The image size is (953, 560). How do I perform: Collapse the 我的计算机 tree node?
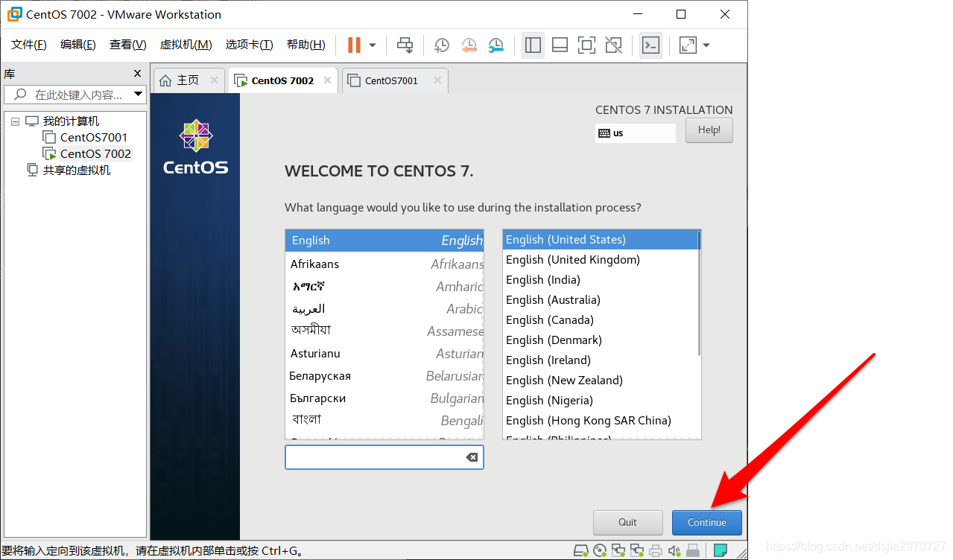(15, 121)
